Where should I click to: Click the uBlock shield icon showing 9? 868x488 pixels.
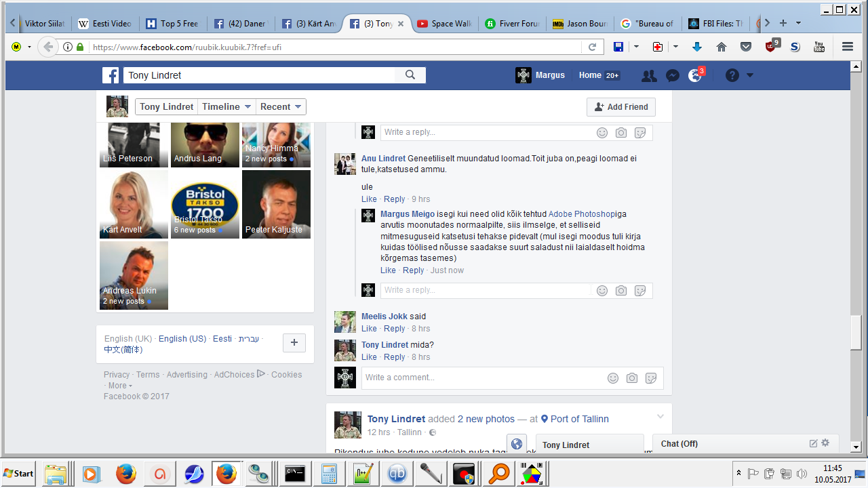point(772,45)
